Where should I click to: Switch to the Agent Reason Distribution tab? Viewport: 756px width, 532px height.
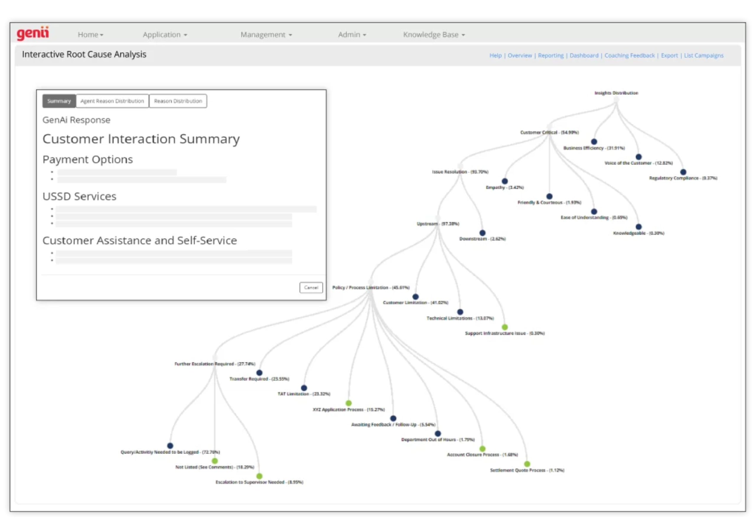point(112,101)
